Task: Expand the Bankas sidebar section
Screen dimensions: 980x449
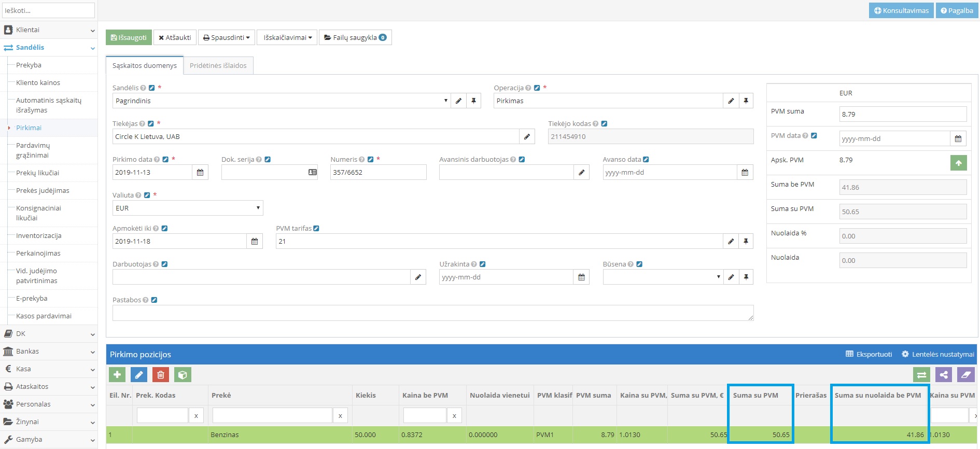Action: click(49, 352)
